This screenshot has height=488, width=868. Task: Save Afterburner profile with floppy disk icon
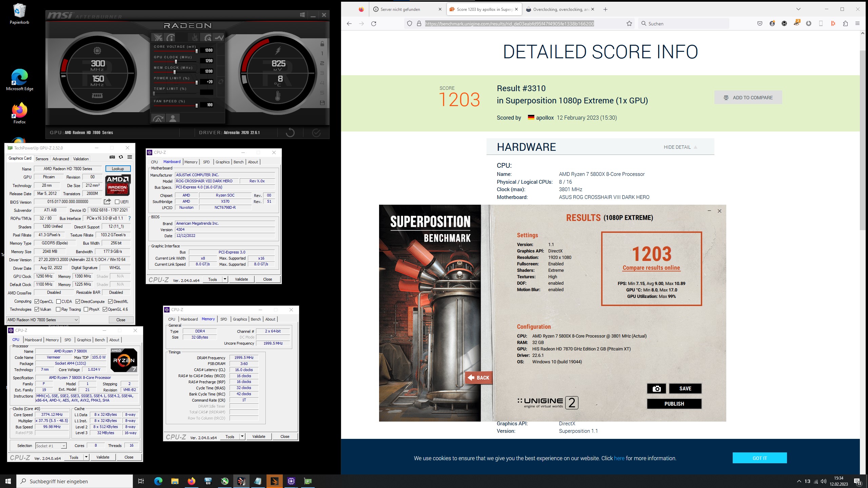[322, 103]
